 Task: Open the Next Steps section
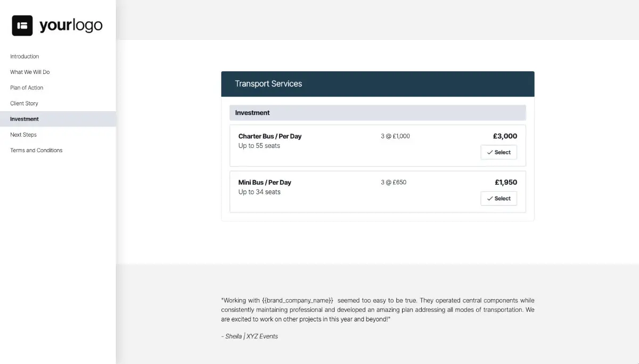(x=23, y=135)
